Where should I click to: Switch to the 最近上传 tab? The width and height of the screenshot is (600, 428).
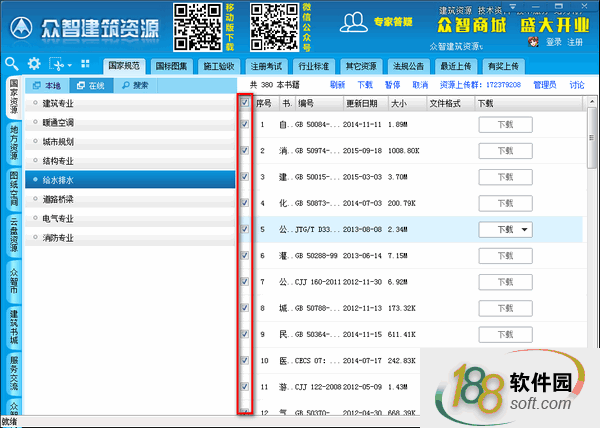456,66
